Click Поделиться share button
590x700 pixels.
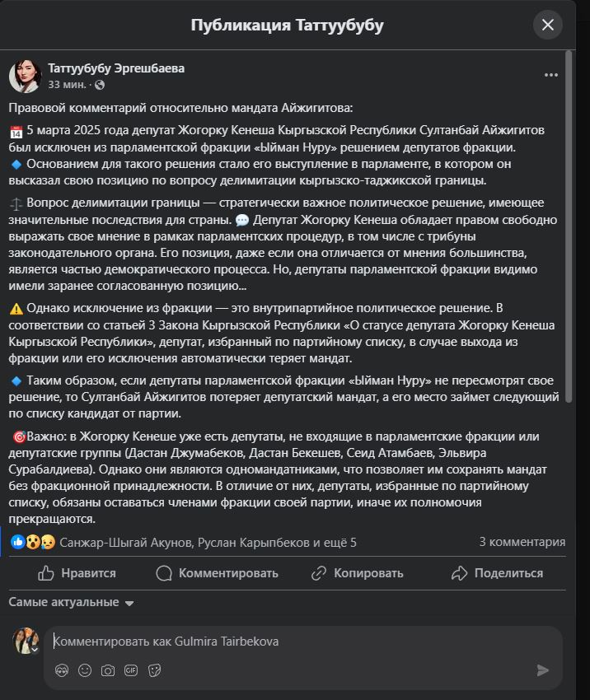[498, 573]
